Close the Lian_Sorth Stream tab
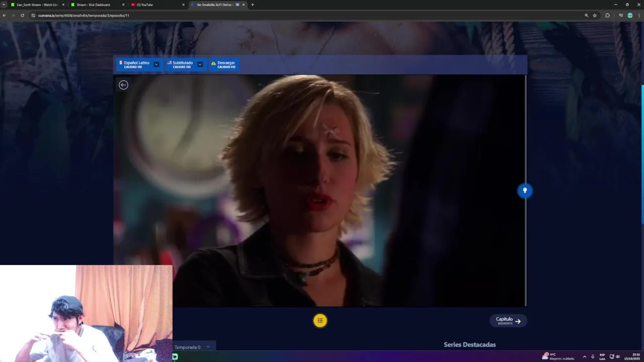644x362 pixels. pos(63,5)
